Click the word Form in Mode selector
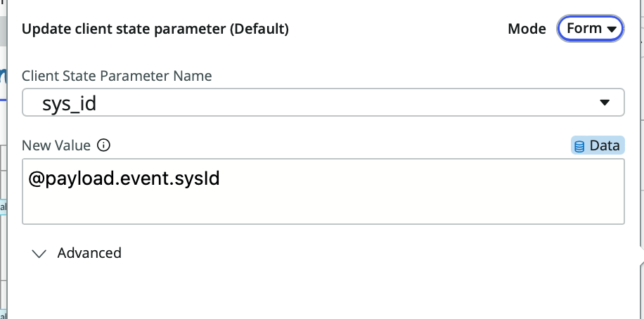This screenshot has height=319, width=644. (584, 28)
